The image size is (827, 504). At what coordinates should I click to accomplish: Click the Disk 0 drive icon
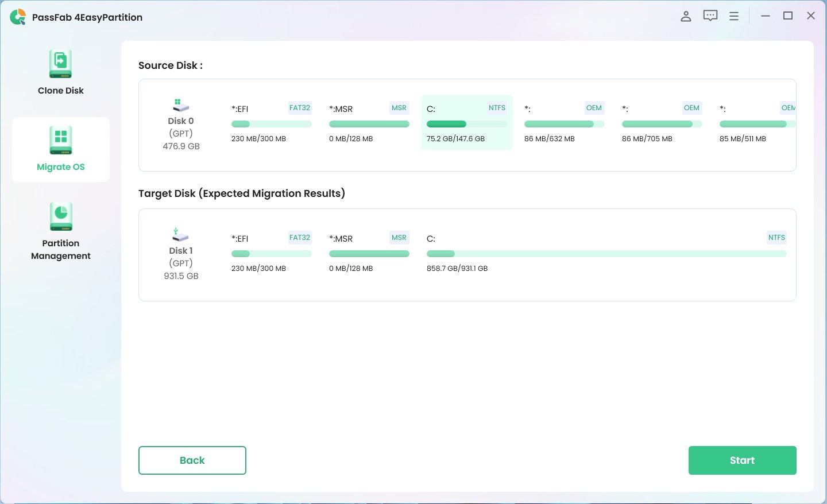pyautogui.click(x=180, y=105)
